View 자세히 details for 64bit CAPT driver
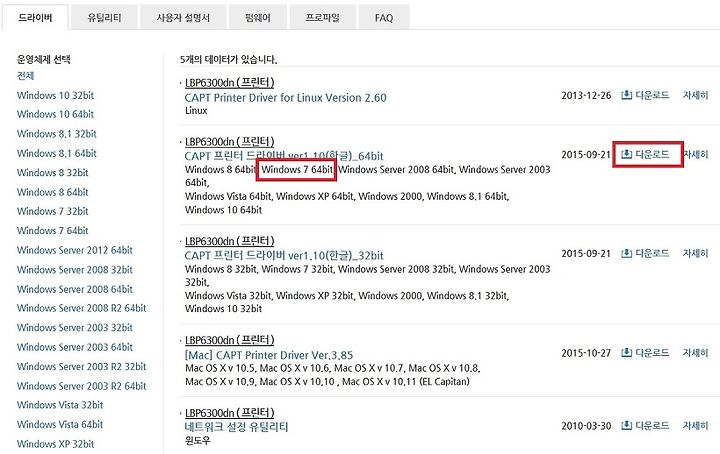The height and width of the screenshot is (454, 720). 695,155
